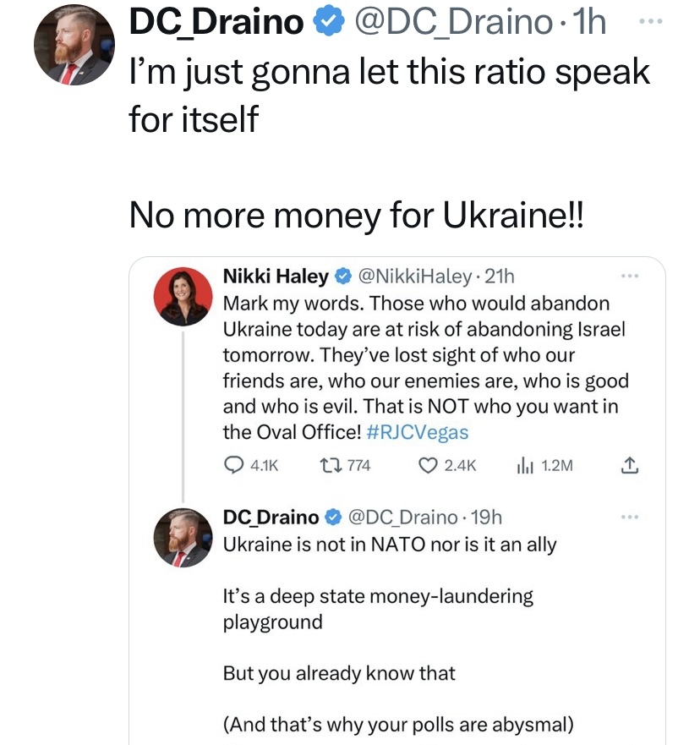
Task: Click the share icon on Nikki Haley's tweet
Action: pyautogui.click(x=630, y=464)
